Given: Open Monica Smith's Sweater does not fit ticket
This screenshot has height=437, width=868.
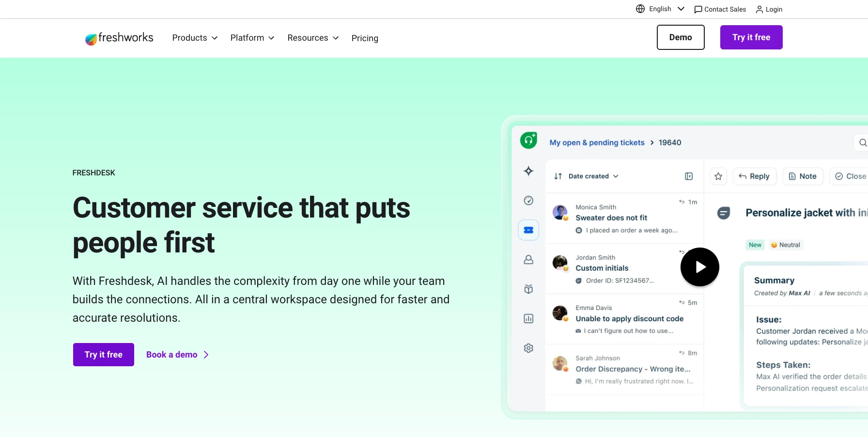Looking at the screenshot, I should (624, 218).
